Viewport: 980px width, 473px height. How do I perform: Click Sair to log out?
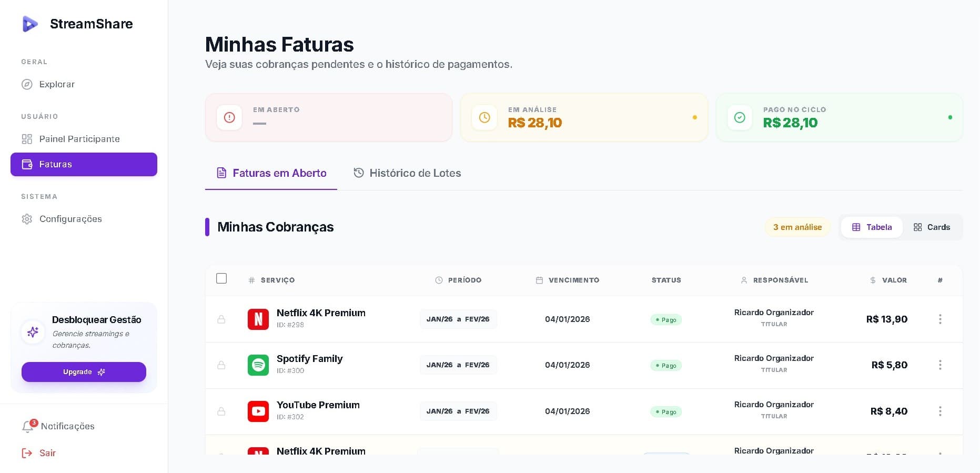point(47,453)
